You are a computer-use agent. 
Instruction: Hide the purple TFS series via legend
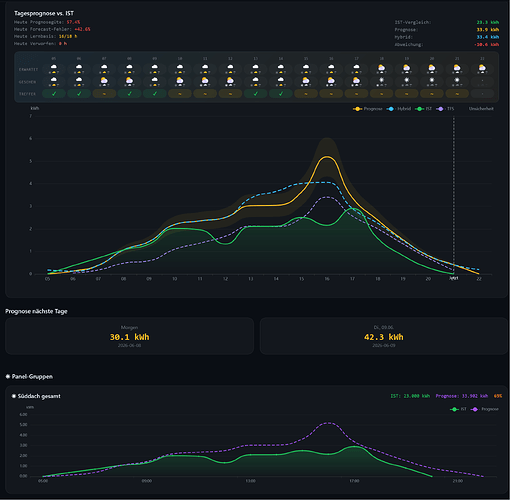[445, 109]
